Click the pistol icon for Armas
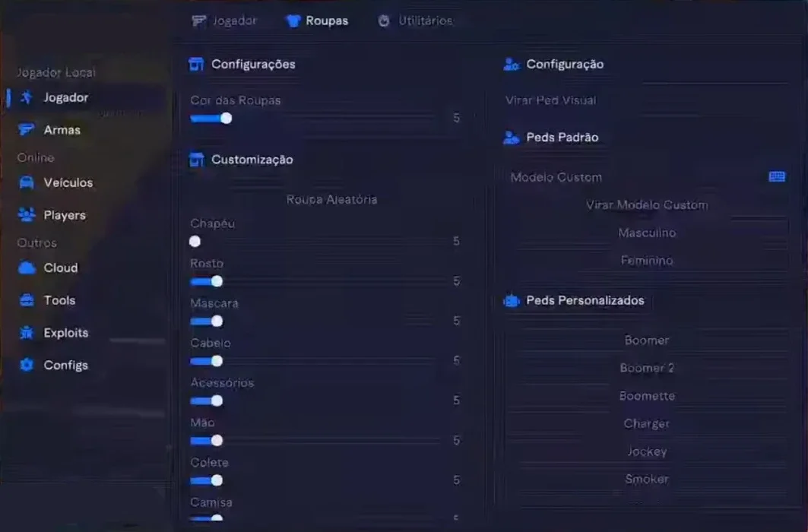This screenshot has height=532, width=808. [27, 129]
